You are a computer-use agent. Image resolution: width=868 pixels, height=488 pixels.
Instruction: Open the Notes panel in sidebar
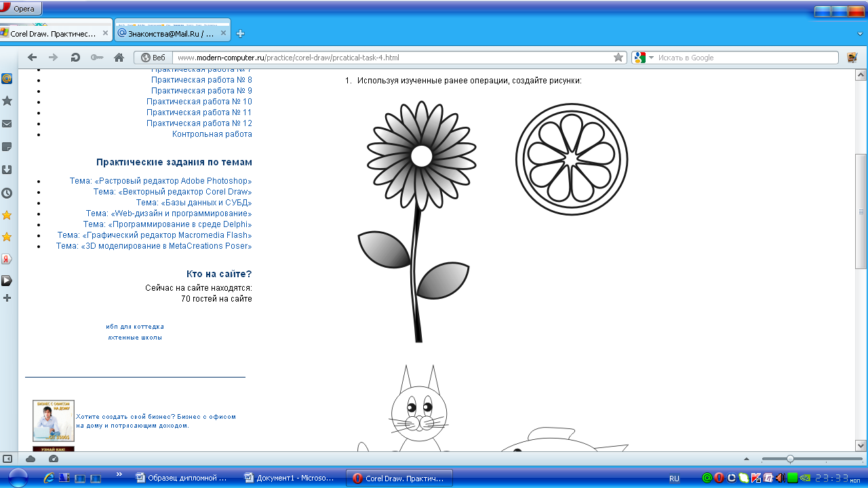[x=7, y=146]
